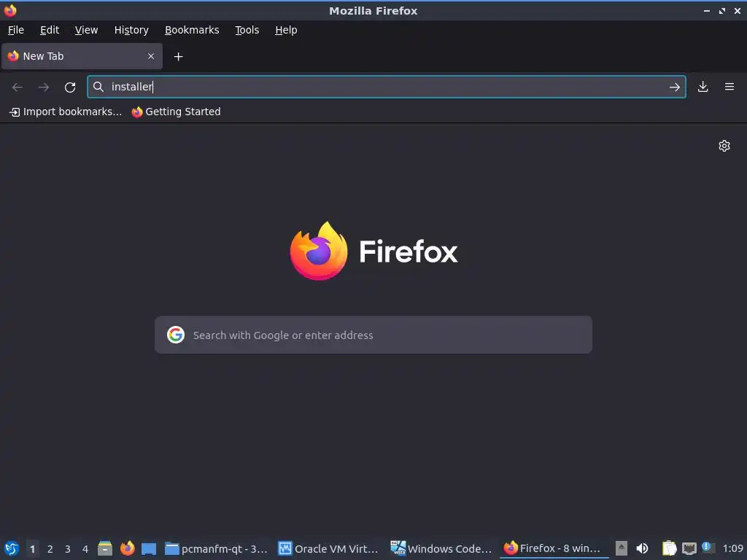Switch to virtual desktop 2
The width and height of the screenshot is (747, 560).
50,549
